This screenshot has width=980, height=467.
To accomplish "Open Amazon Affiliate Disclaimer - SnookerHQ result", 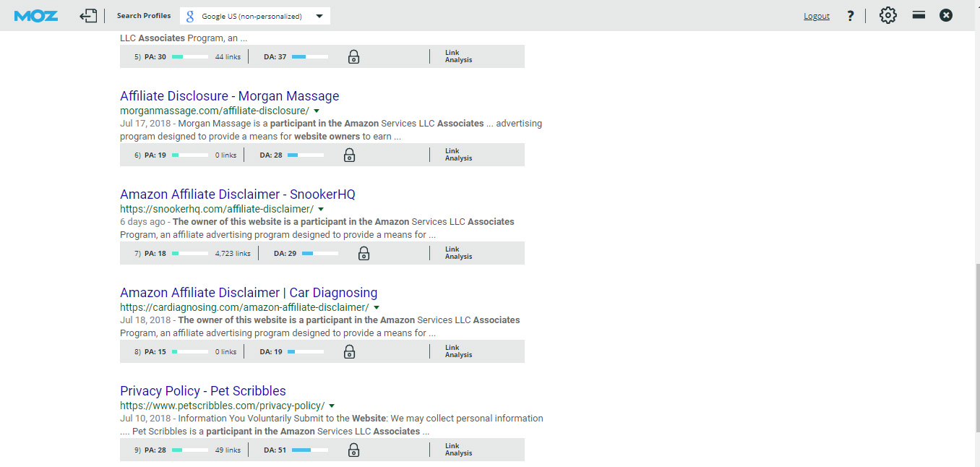I will click(238, 194).
